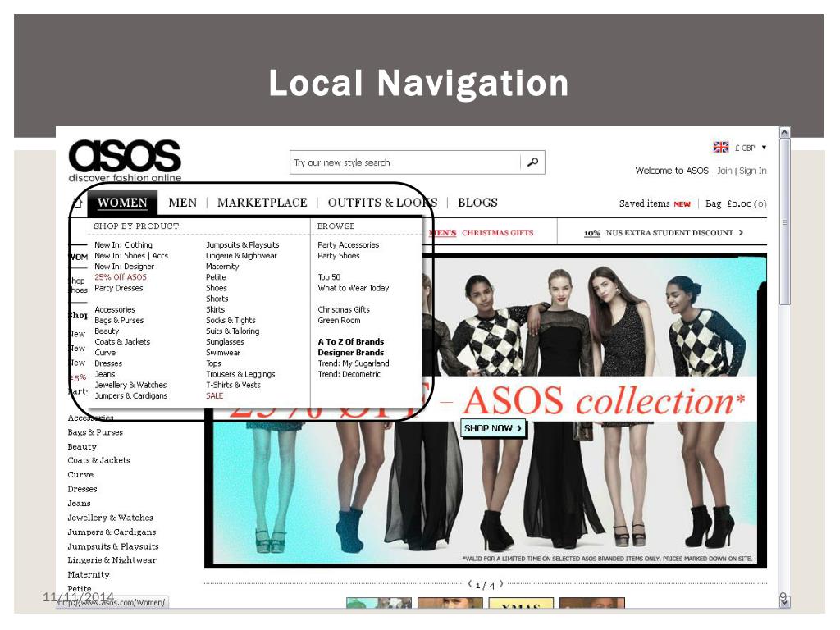Expand NUS Extra Student Discount chevron
The image size is (840, 630).
tap(741, 232)
